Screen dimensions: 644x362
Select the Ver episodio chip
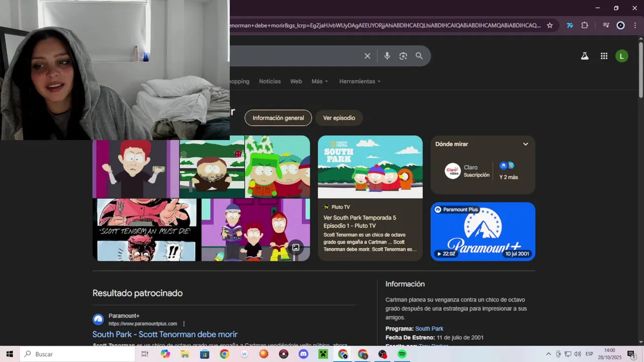[x=339, y=118]
